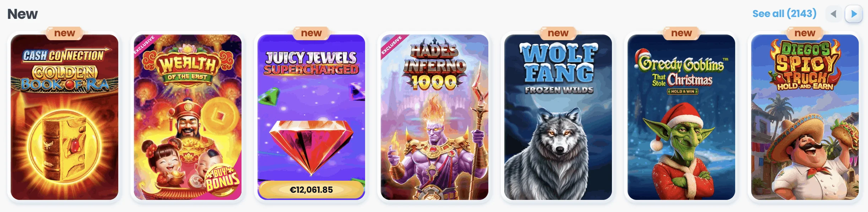868x212 pixels.
Task: Click the New section heading
Action: (x=22, y=14)
